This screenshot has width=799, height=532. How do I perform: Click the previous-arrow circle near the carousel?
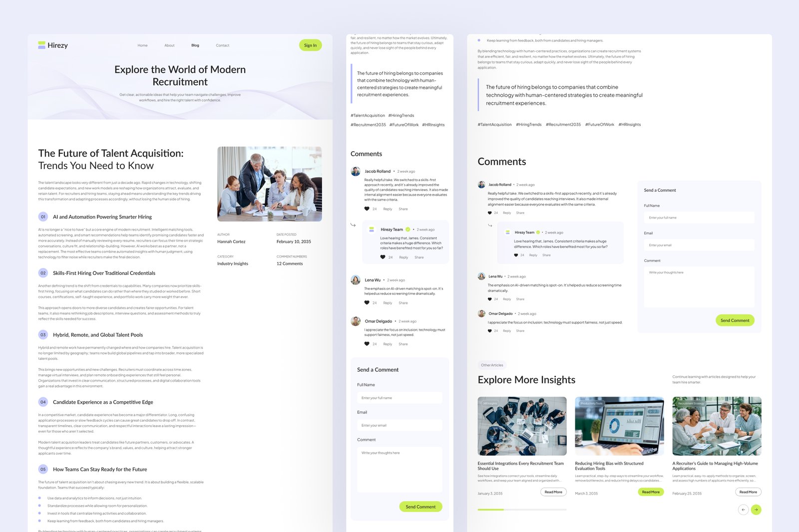pos(743,510)
